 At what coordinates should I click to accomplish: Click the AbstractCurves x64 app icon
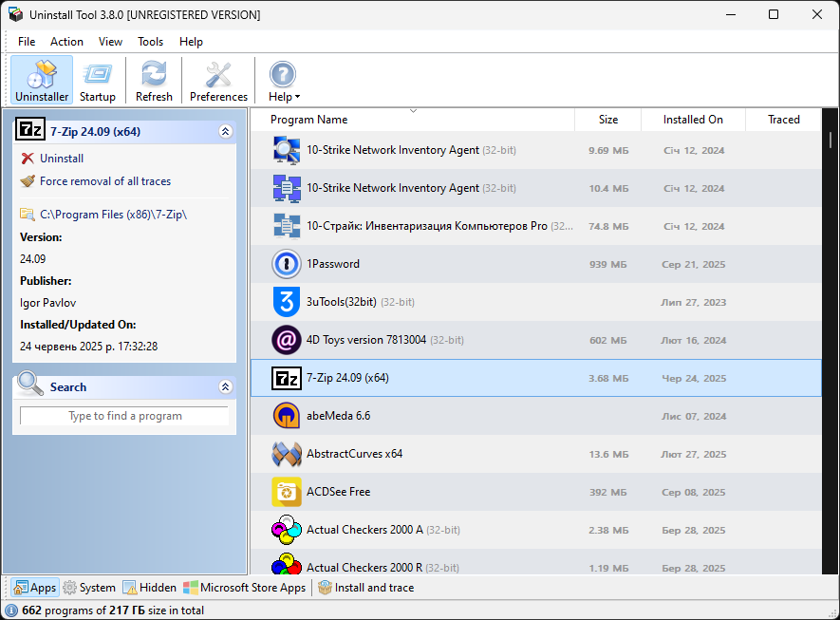click(286, 454)
